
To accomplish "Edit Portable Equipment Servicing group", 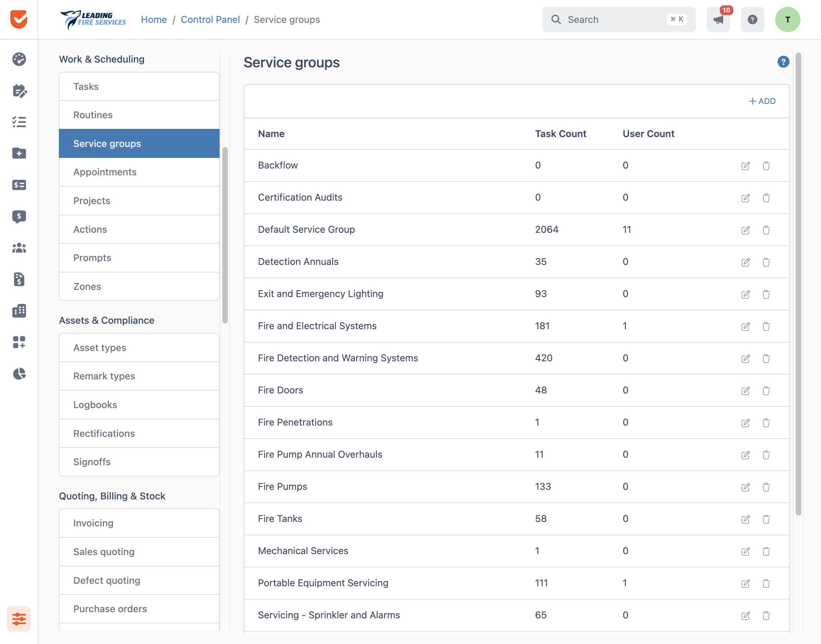I will point(745,583).
